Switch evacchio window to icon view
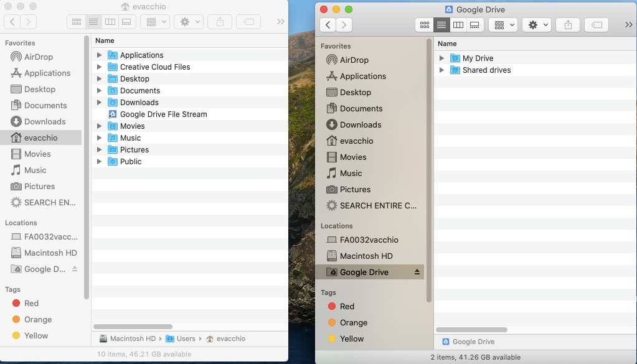The image size is (637, 364). [x=77, y=22]
